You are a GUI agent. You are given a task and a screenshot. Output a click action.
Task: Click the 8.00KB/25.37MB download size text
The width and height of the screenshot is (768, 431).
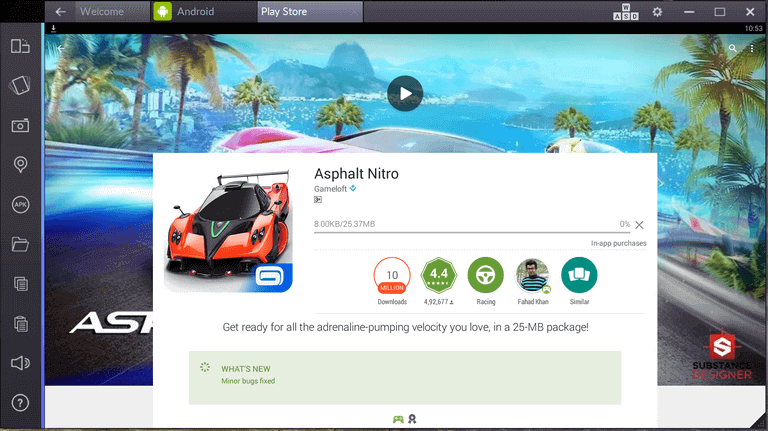coord(344,224)
